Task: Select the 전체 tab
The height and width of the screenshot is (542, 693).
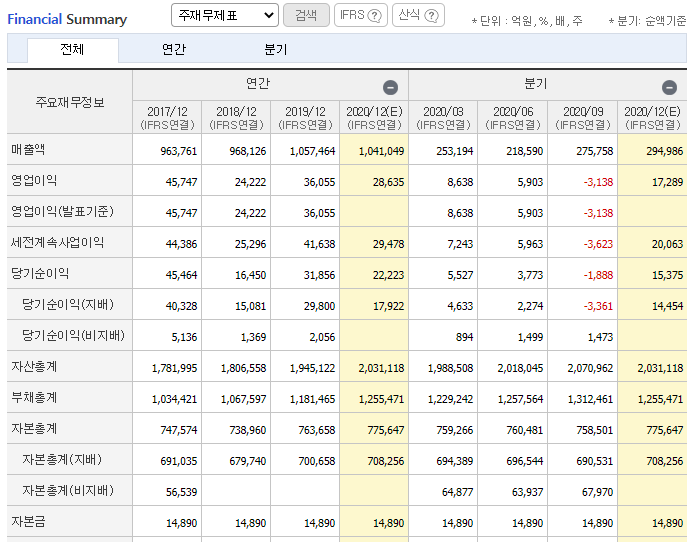Action: 72,49
